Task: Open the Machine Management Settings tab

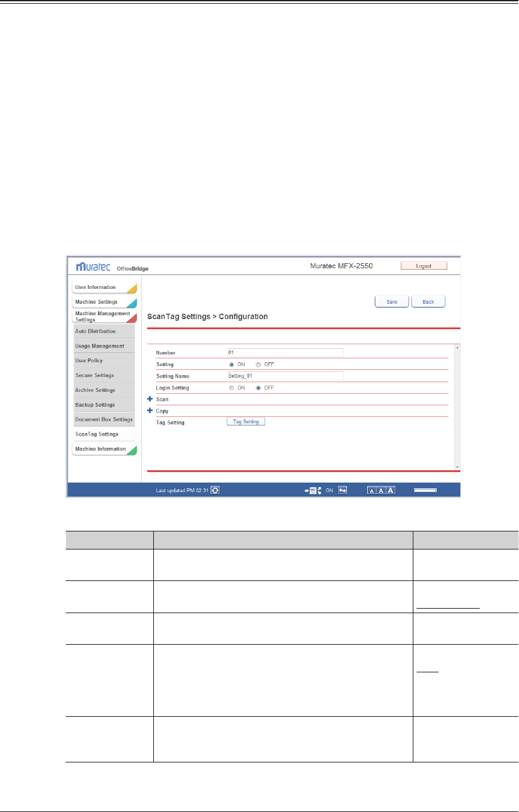Action: pos(104,317)
